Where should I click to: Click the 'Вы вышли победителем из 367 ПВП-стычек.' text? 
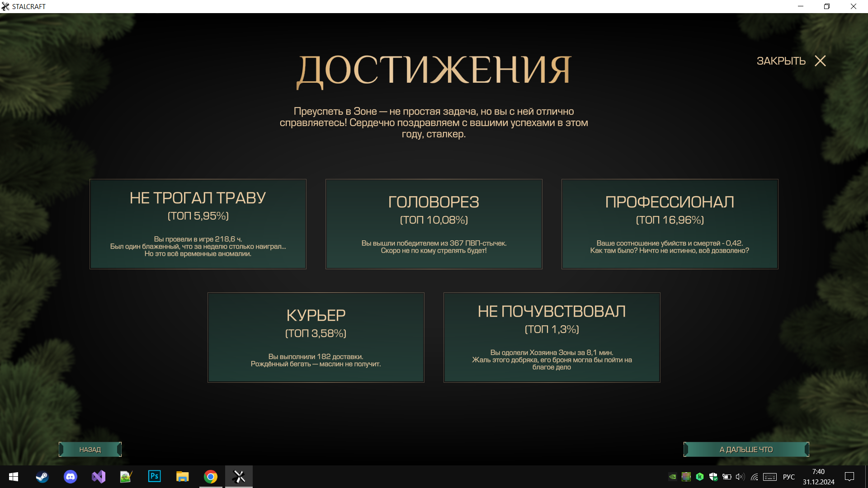434,243
